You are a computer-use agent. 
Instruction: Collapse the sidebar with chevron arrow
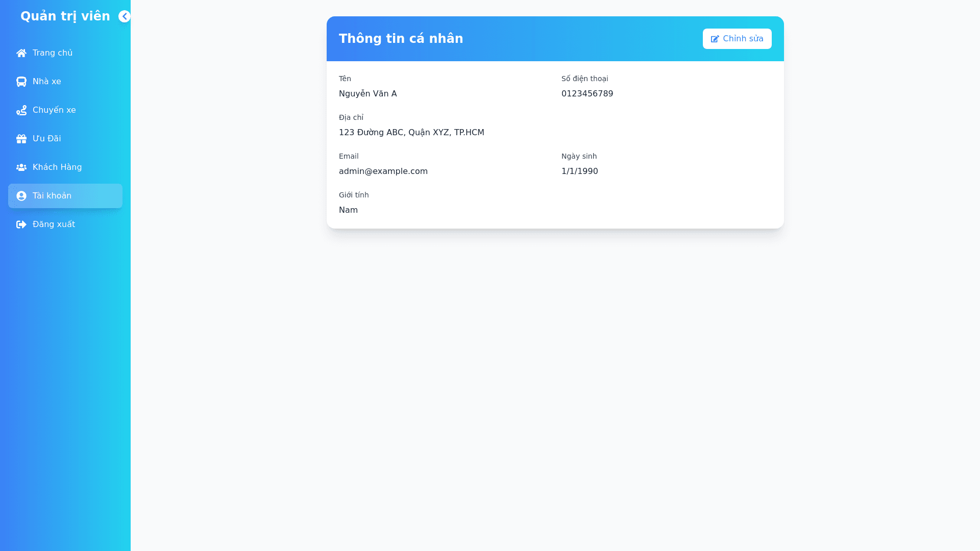(x=125, y=16)
